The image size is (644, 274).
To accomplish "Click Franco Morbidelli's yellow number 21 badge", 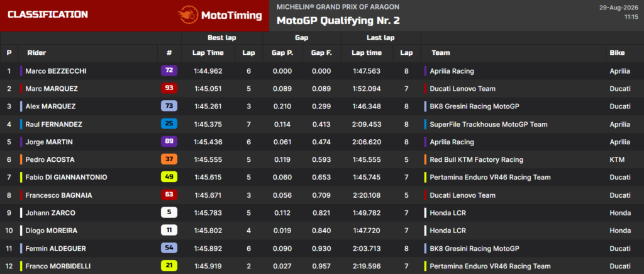I will point(169,266).
